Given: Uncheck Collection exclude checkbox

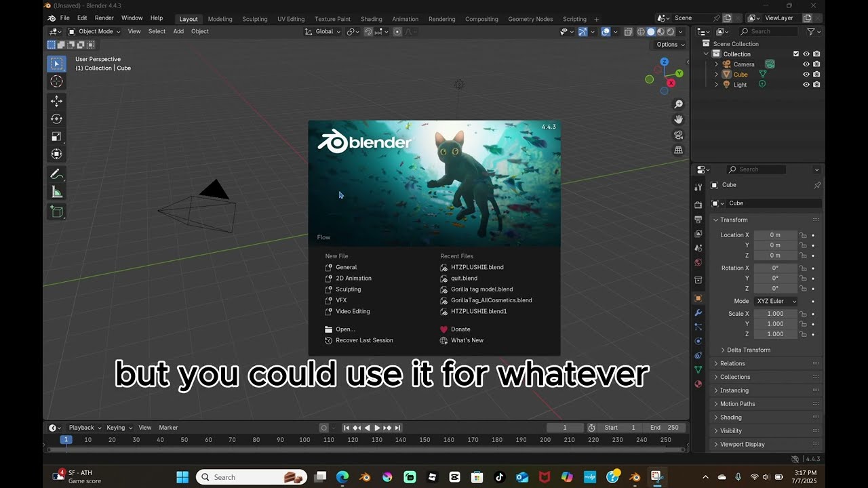Looking at the screenshot, I should (796, 54).
